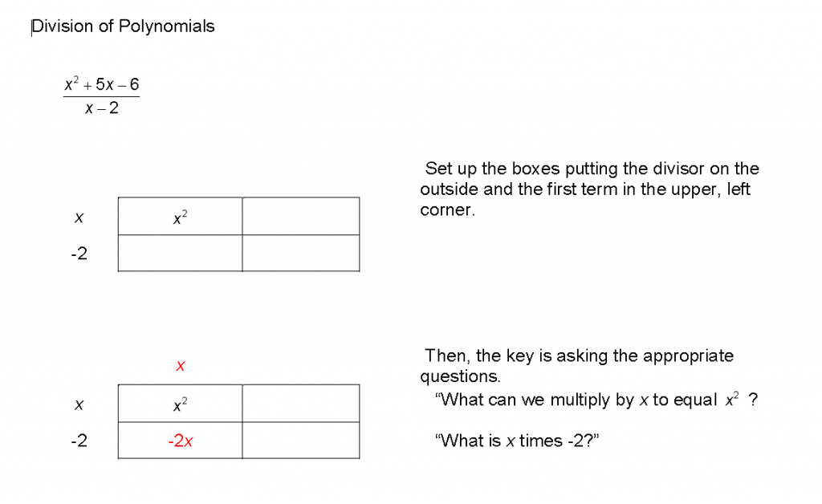Click the fraction numerator x² + 5x − 6
This screenshot has width=822, height=504.
click(102, 84)
